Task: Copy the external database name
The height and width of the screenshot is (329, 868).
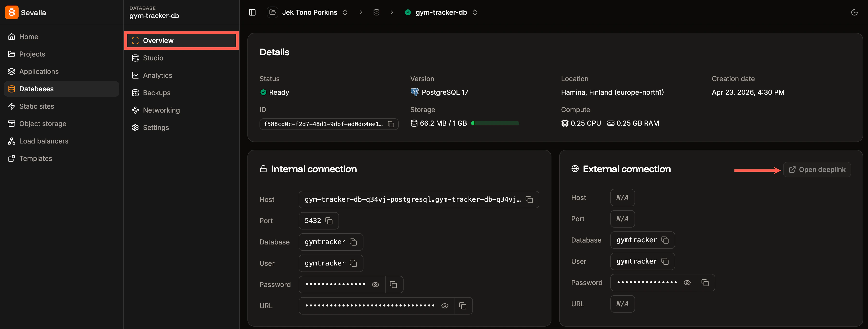Action: pos(665,240)
